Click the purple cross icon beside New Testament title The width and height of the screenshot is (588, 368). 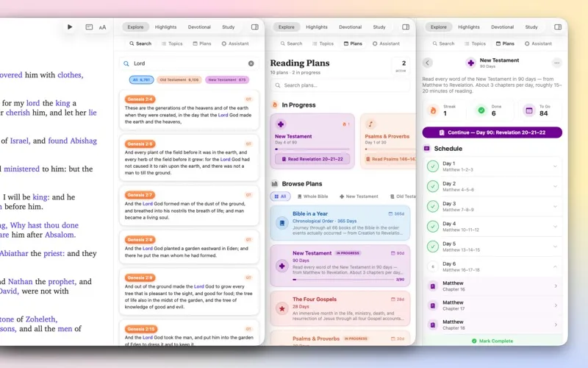tap(470, 63)
